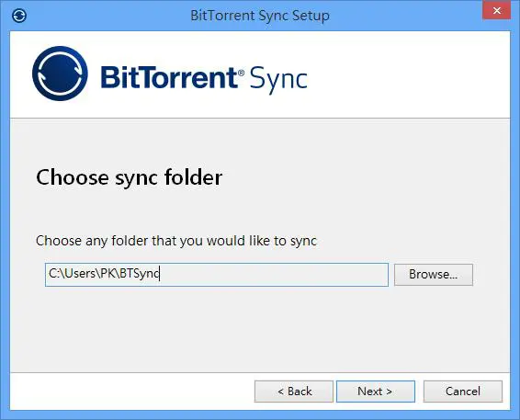Click the BitTorrent wordmark in the banner
The image size is (520, 420).
[x=168, y=77]
